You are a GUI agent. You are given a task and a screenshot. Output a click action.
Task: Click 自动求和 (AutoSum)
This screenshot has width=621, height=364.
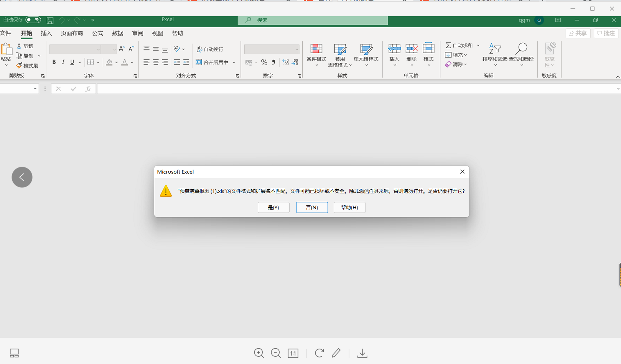click(460, 45)
